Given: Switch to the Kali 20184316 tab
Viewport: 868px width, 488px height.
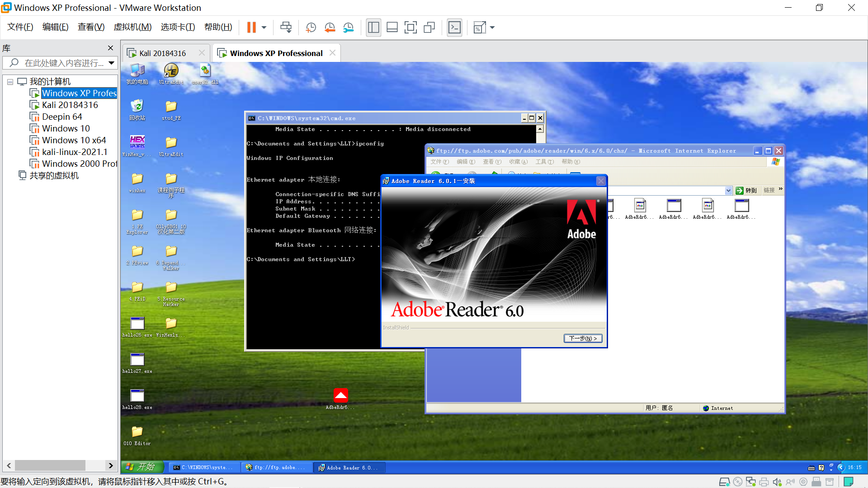Looking at the screenshot, I should tap(162, 53).
